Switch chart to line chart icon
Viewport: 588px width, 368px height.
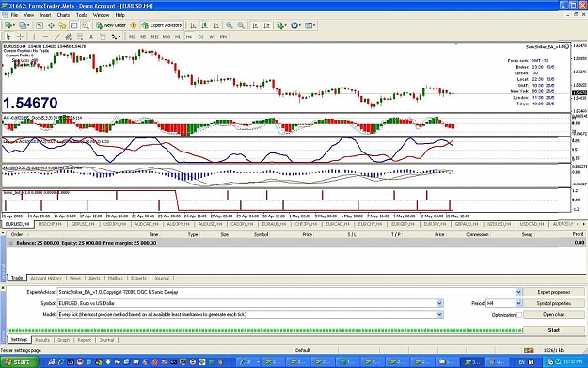pos(216,25)
